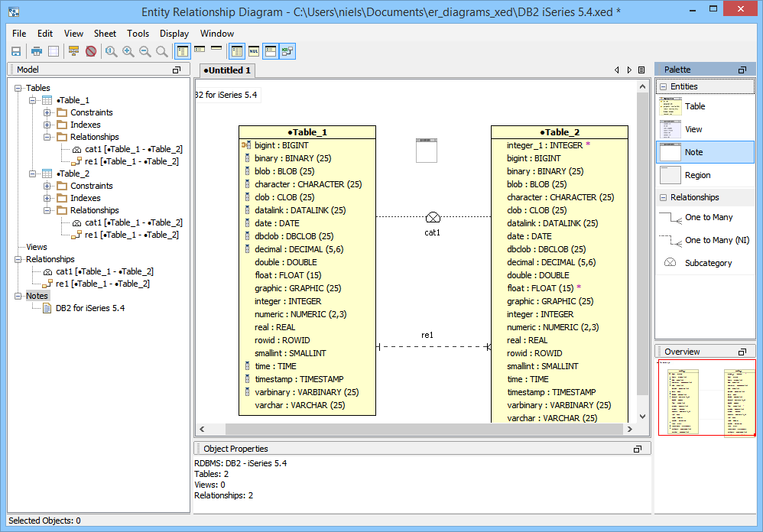Toggle the relationship names display button
The height and width of the screenshot is (532, 763).
(x=287, y=51)
